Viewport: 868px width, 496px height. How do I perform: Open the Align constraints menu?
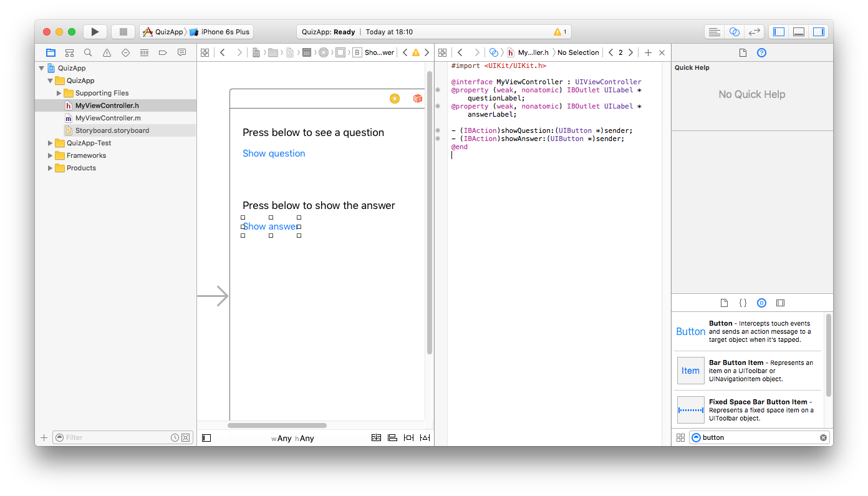coord(392,438)
